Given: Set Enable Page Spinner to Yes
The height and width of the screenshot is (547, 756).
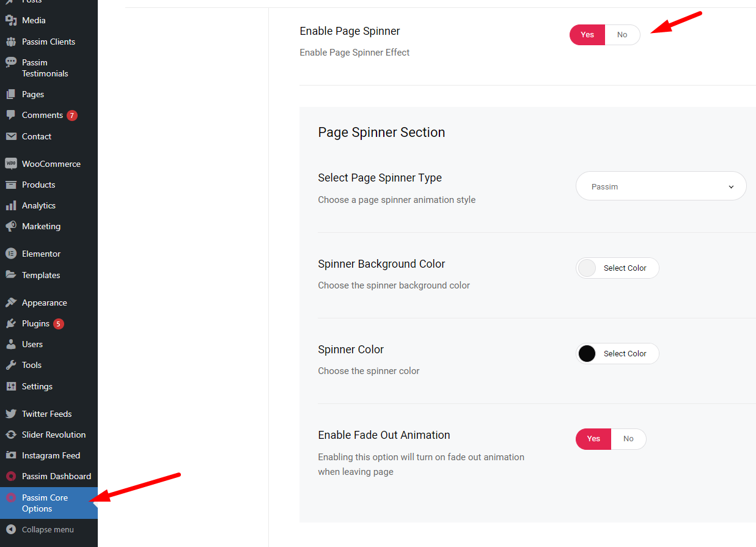Looking at the screenshot, I should click(587, 35).
